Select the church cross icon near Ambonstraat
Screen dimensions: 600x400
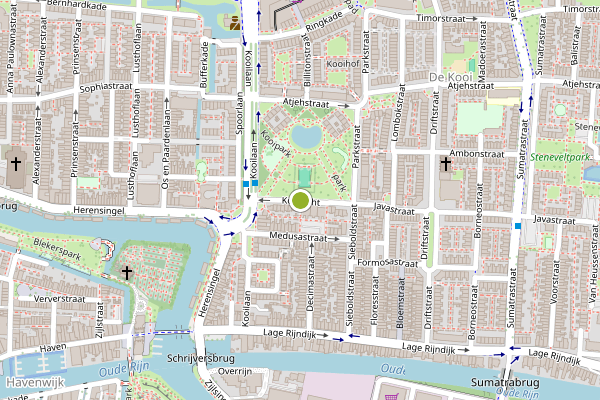446,163
